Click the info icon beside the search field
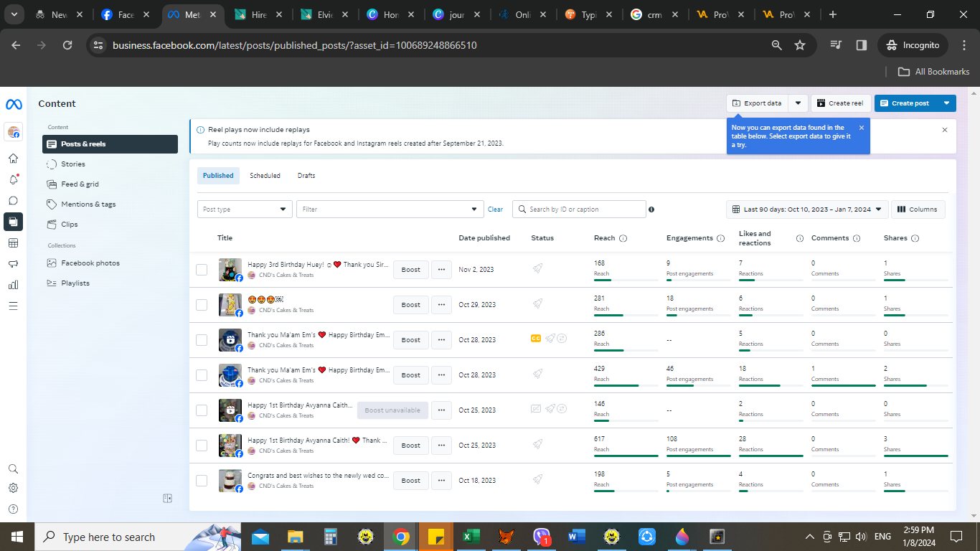This screenshot has height=551, width=980. 651,209
